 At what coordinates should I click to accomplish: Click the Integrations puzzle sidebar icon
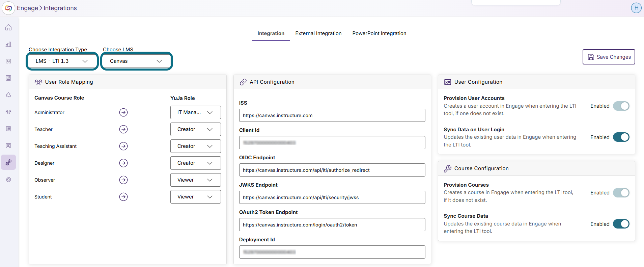pos(8,162)
